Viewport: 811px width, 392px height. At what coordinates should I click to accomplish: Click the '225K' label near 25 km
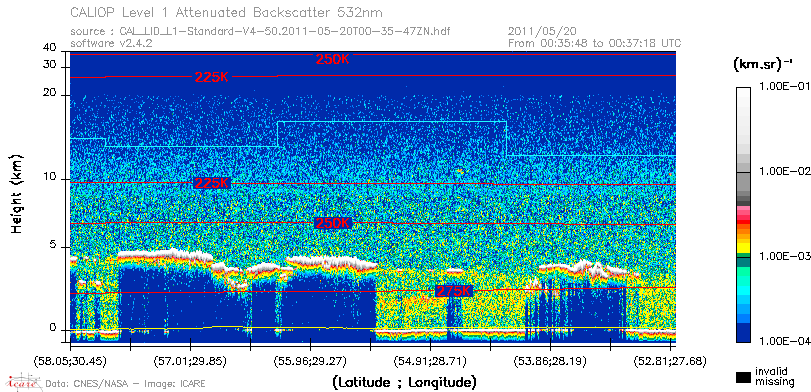(212, 78)
